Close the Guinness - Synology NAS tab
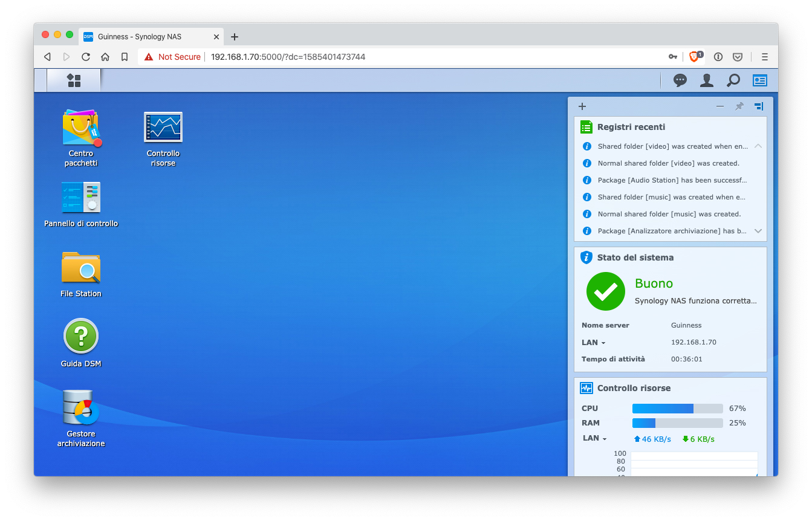The width and height of the screenshot is (812, 521). [216, 37]
